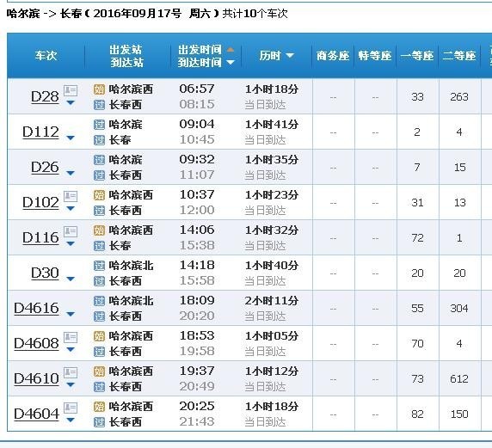Click the ID card icon beside D116
The width and height of the screenshot is (492, 448).
[71, 231]
